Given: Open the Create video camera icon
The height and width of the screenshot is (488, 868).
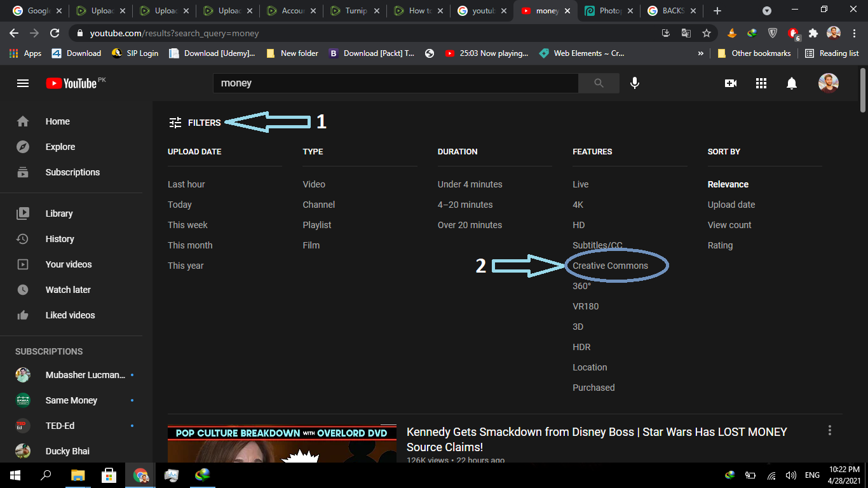Looking at the screenshot, I should click(731, 83).
